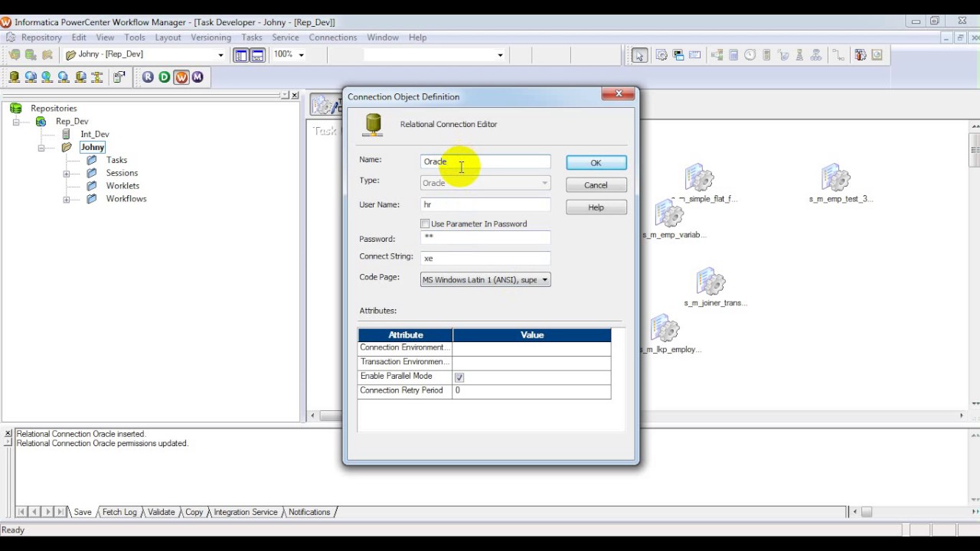Select the s_m_joiner_trans session icon
Screen dimensions: 980x551
click(710, 282)
